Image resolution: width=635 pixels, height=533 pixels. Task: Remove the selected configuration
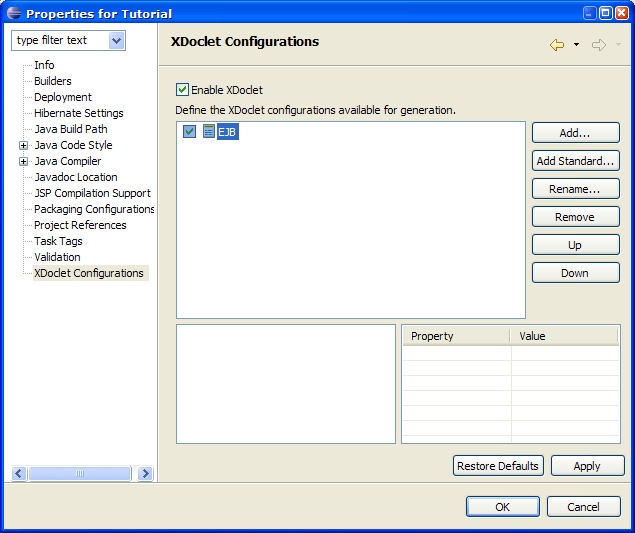pyautogui.click(x=575, y=217)
